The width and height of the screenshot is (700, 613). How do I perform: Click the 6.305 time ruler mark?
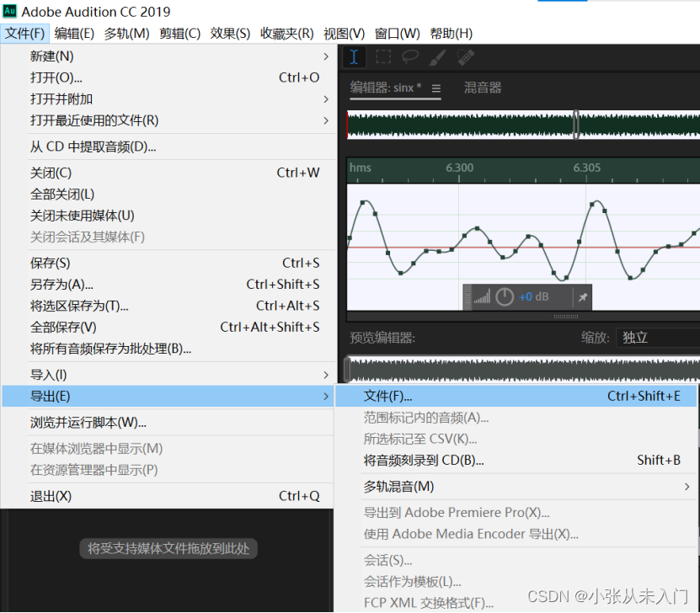pos(587,168)
